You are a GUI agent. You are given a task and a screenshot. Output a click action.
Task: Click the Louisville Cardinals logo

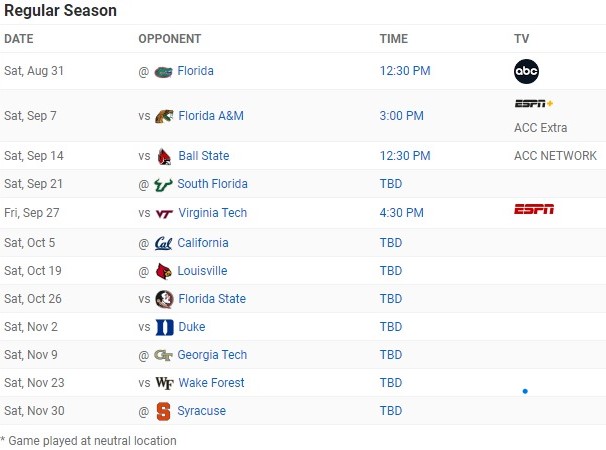tap(164, 271)
